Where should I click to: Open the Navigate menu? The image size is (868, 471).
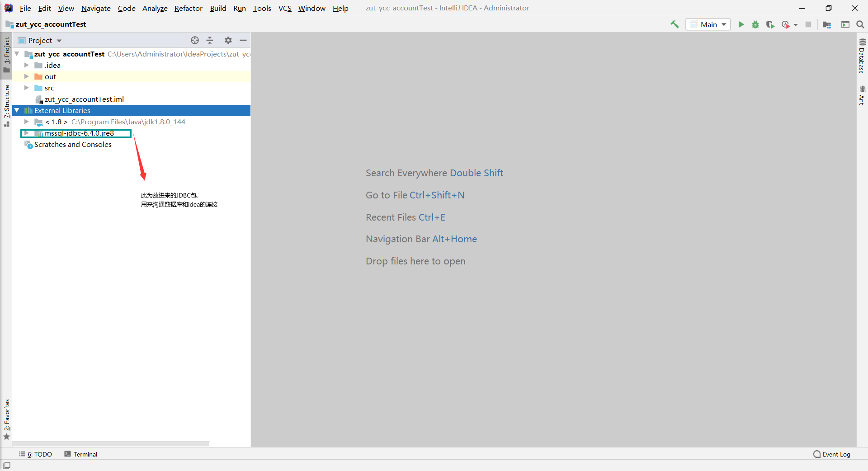[x=96, y=8]
